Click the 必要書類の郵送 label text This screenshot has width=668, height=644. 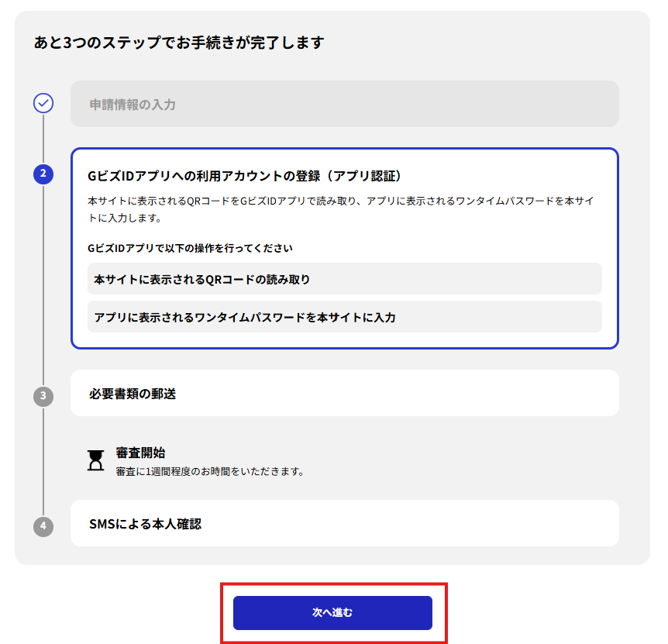click(x=133, y=394)
